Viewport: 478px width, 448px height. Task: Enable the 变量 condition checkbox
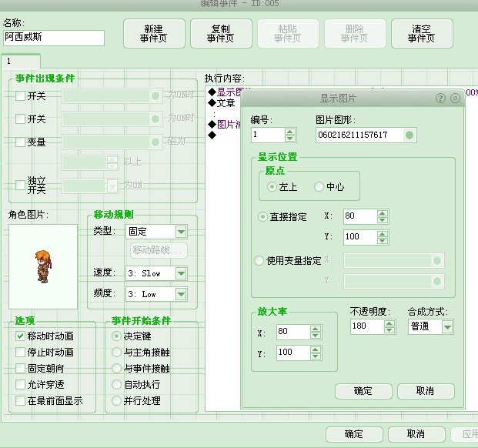point(20,142)
